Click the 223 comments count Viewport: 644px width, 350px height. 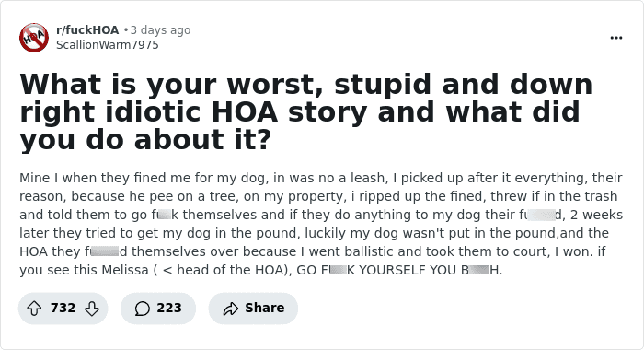168,308
